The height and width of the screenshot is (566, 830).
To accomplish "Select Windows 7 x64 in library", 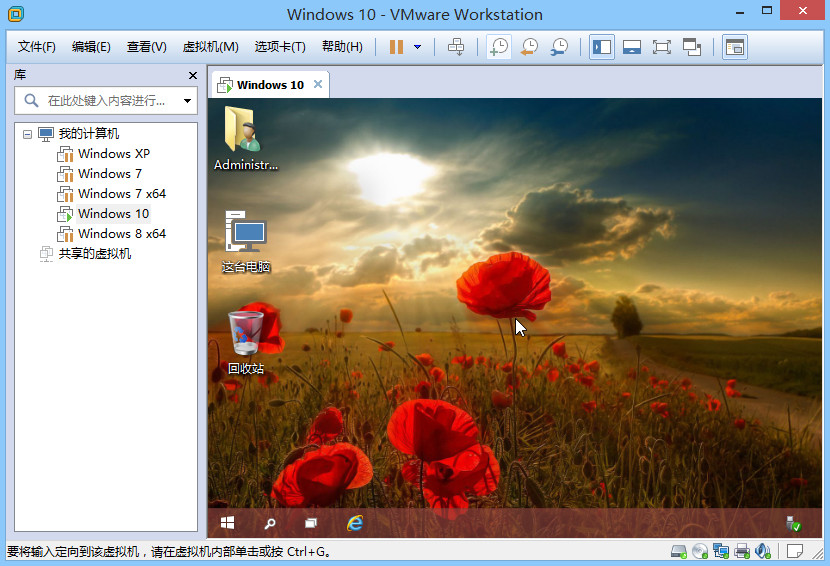I will pos(122,194).
